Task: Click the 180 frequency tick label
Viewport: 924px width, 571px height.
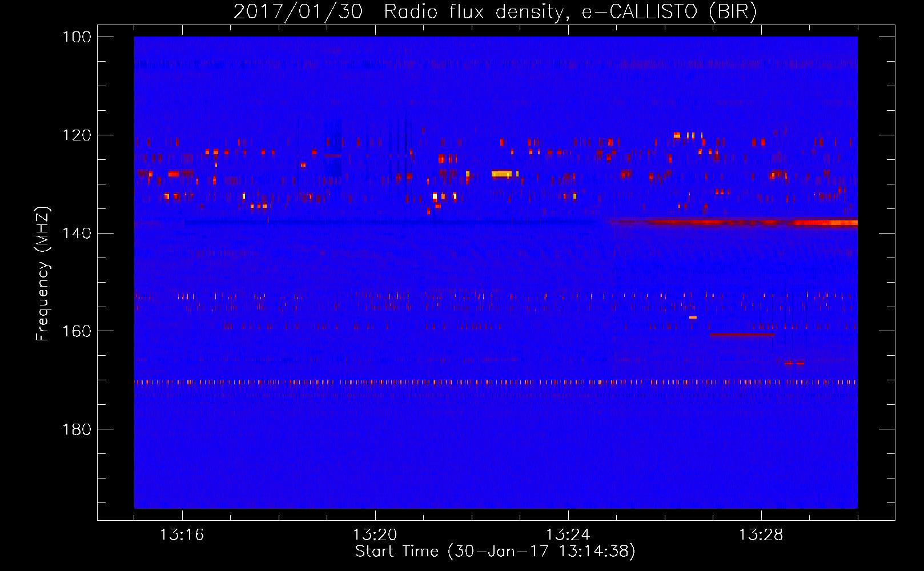Action: point(77,429)
